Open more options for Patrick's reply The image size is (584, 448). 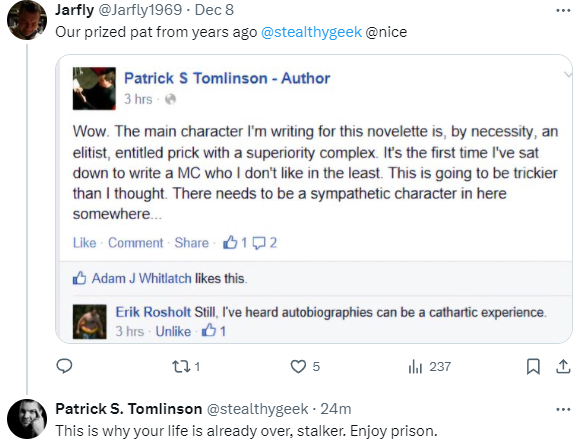tap(563, 410)
